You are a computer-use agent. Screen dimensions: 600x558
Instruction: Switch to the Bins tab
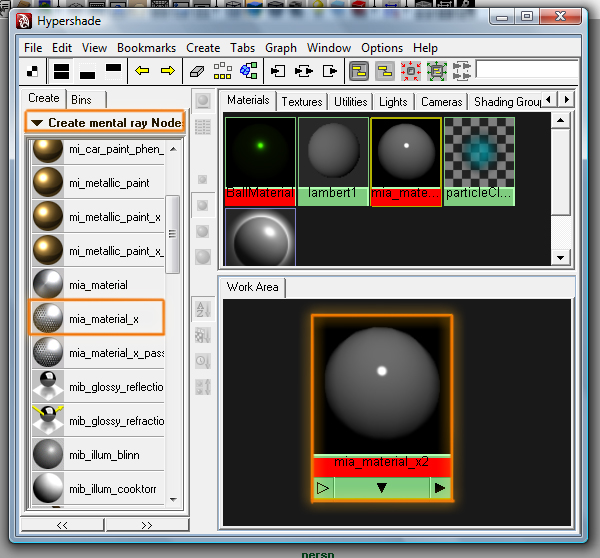click(86, 100)
